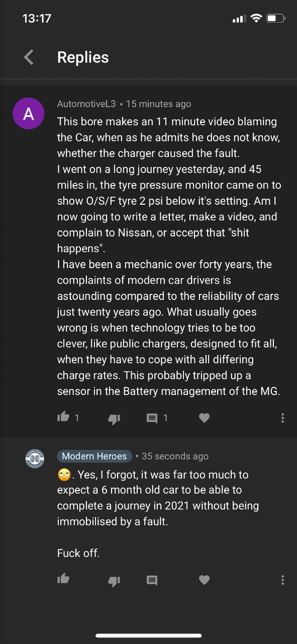The width and height of the screenshot is (297, 644).
Task: Tap the reply count next to comment icon
Action: (x=165, y=418)
